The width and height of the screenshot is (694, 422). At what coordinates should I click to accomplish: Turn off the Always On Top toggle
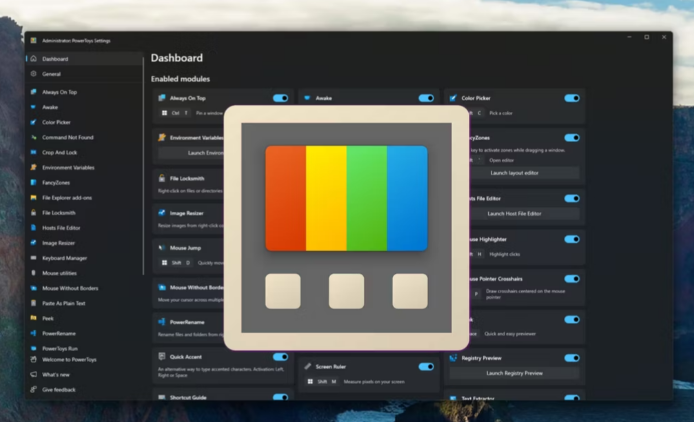coord(280,98)
